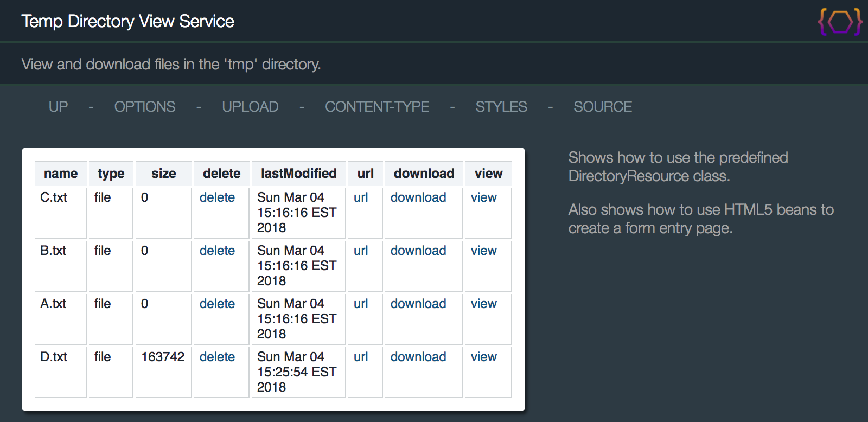Click the 'name' column header
Image resolution: width=868 pixels, height=422 pixels.
point(61,174)
